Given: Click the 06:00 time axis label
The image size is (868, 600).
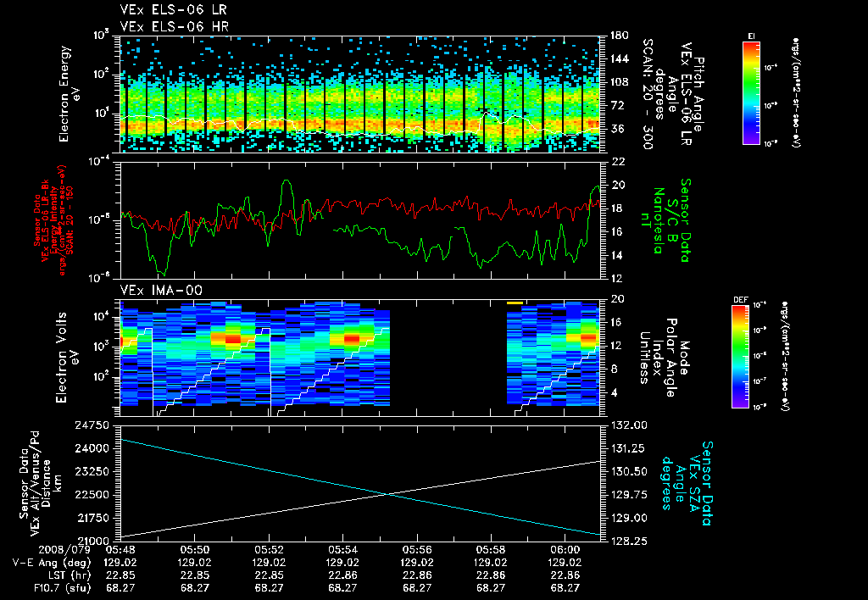Looking at the screenshot, I should coord(565,550).
